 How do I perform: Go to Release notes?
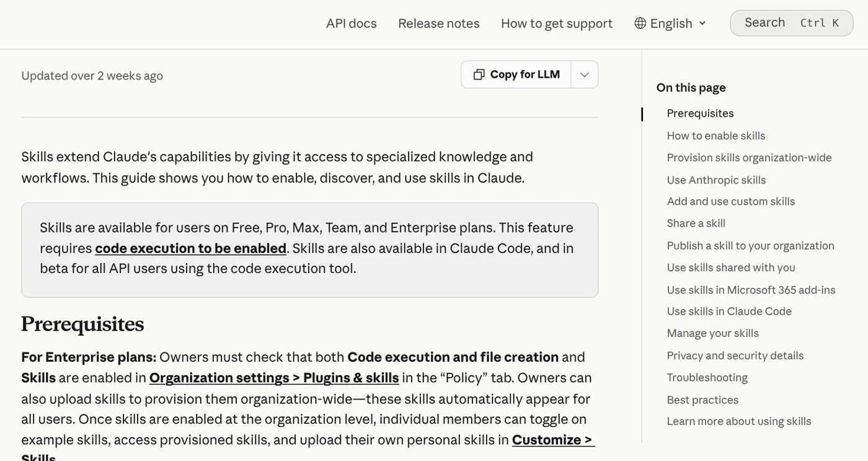[x=439, y=23]
